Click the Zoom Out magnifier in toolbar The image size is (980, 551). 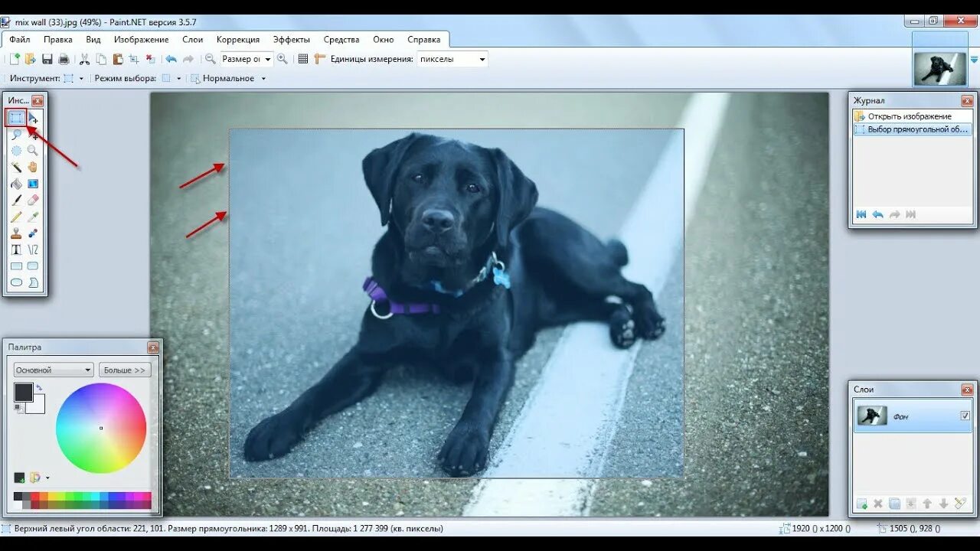click(x=211, y=59)
